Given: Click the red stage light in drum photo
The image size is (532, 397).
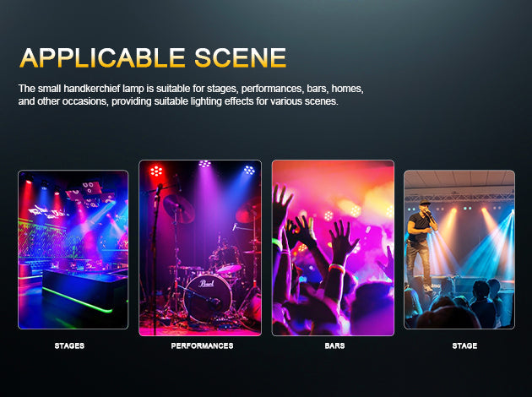Looking at the screenshot, I should pos(156,171).
